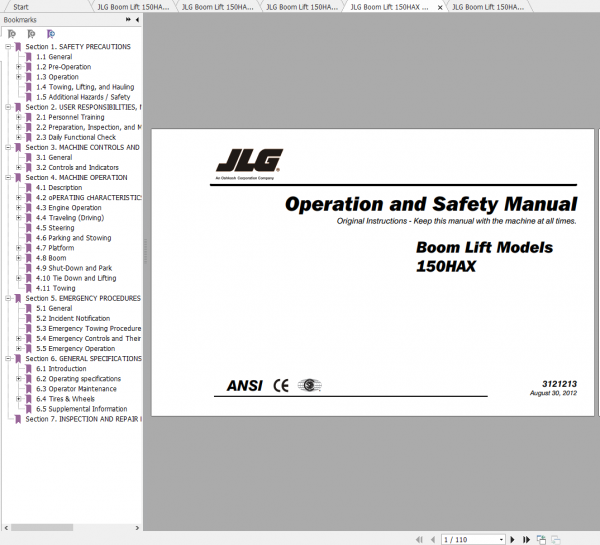Expand 3.2 Controls and Indicators bookmark

[x=18, y=167]
